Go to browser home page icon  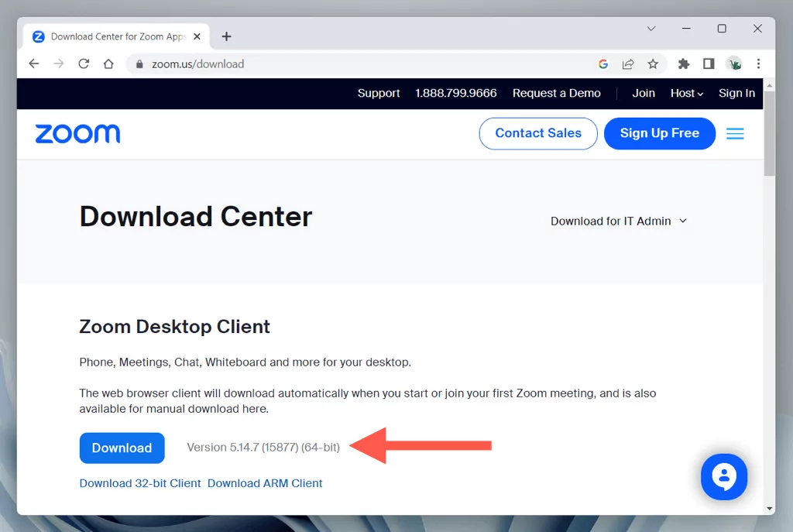pos(108,64)
